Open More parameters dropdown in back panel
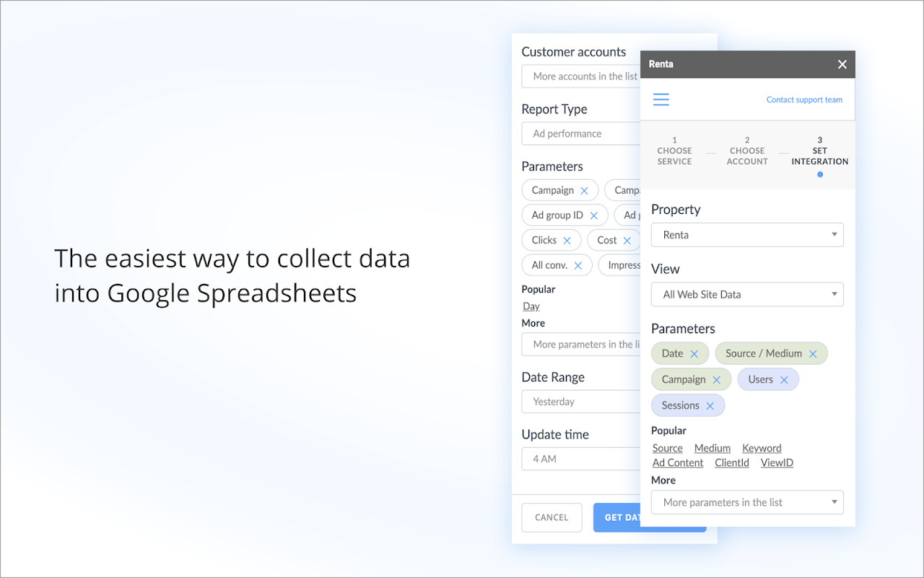The width and height of the screenshot is (924, 578). pos(581,345)
